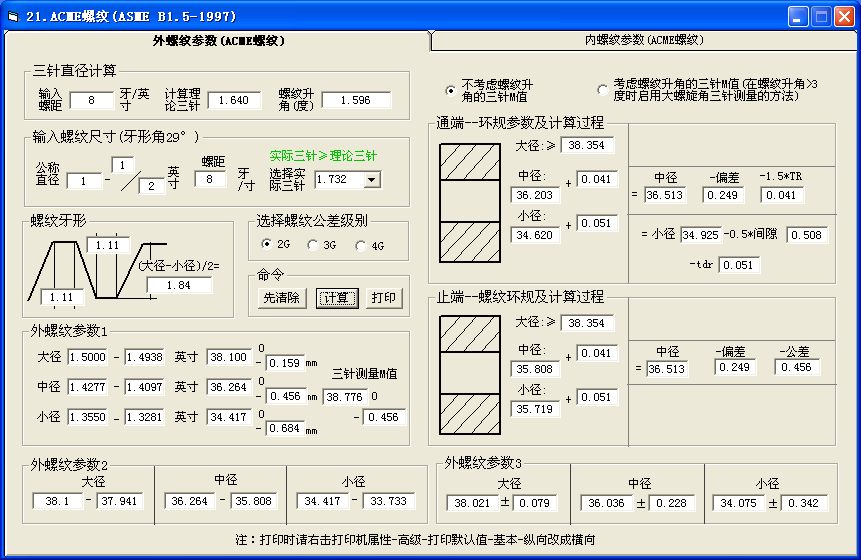Image resolution: width=861 pixels, height=560 pixels.
Task: Click the 螺距 field in thread size group
Action: coord(209,179)
